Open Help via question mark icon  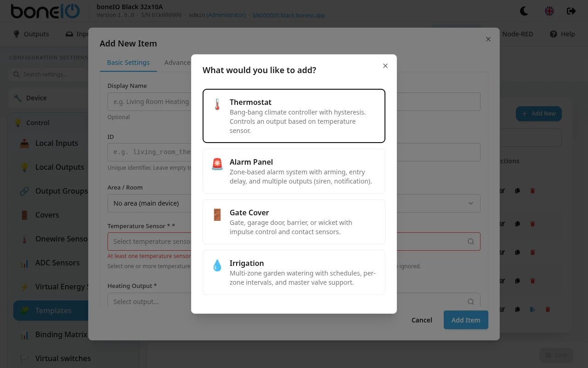tap(554, 34)
